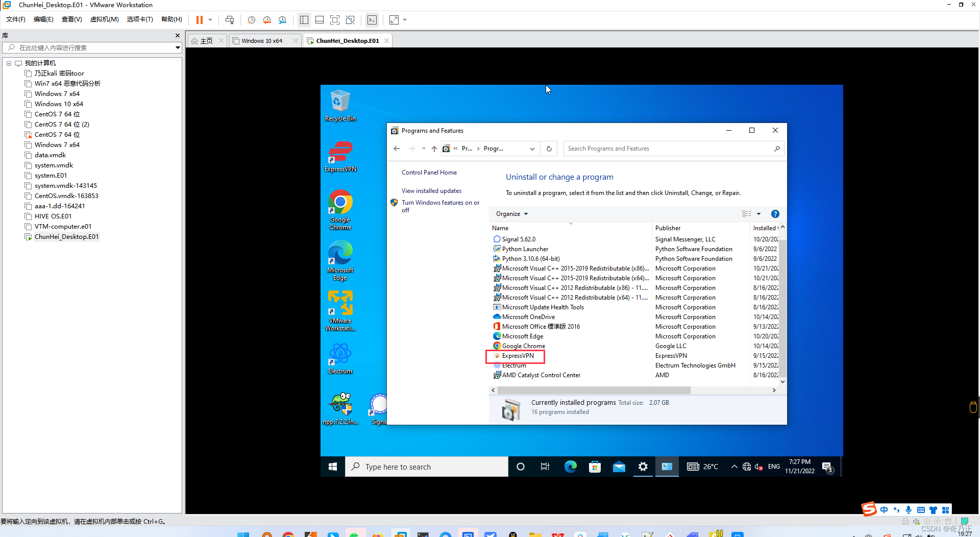Close the 库 library panel
Image resolution: width=980 pixels, height=537 pixels.
coord(178,36)
